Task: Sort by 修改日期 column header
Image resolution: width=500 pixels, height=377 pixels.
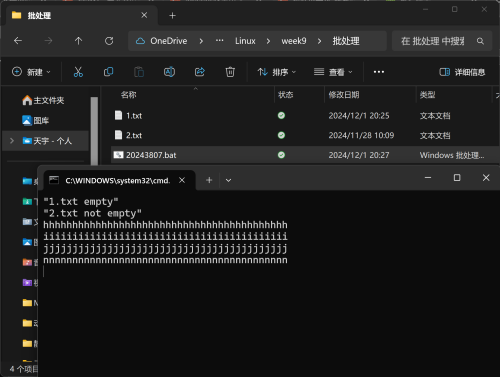Action: pyautogui.click(x=344, y=95)
